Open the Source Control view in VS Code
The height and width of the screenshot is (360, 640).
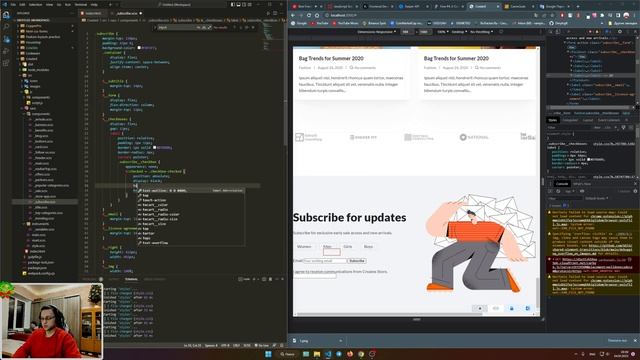point(6,39)
